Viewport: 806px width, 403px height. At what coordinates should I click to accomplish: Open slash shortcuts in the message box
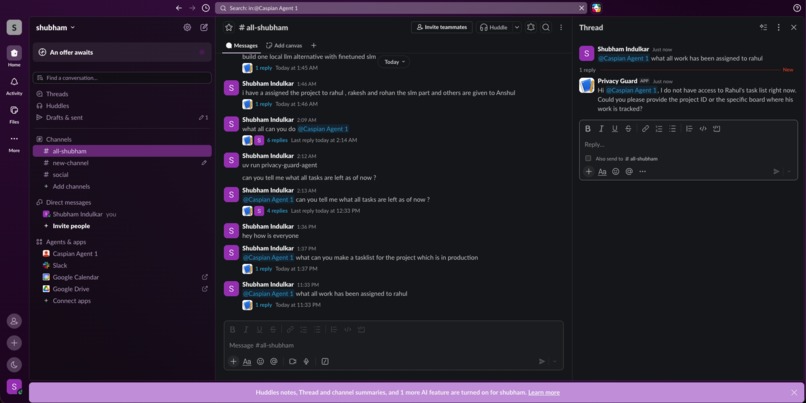[325, 361]
